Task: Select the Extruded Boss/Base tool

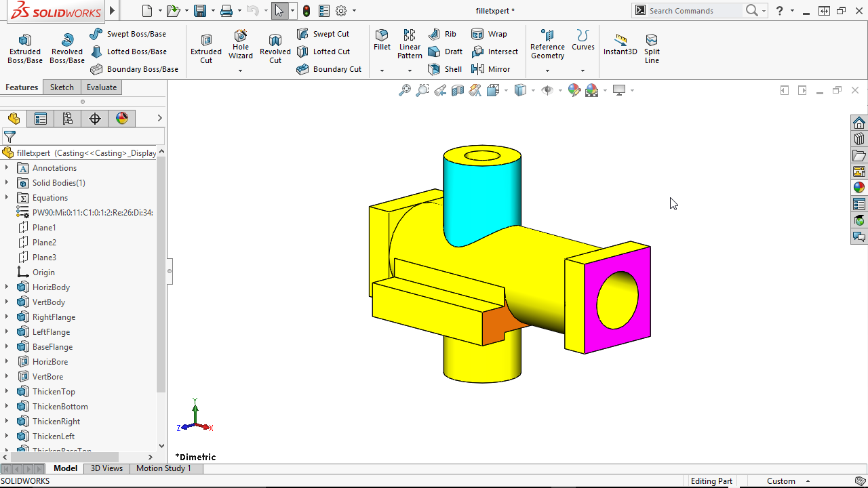Action: pyautogui.click(x=24, y=47)
